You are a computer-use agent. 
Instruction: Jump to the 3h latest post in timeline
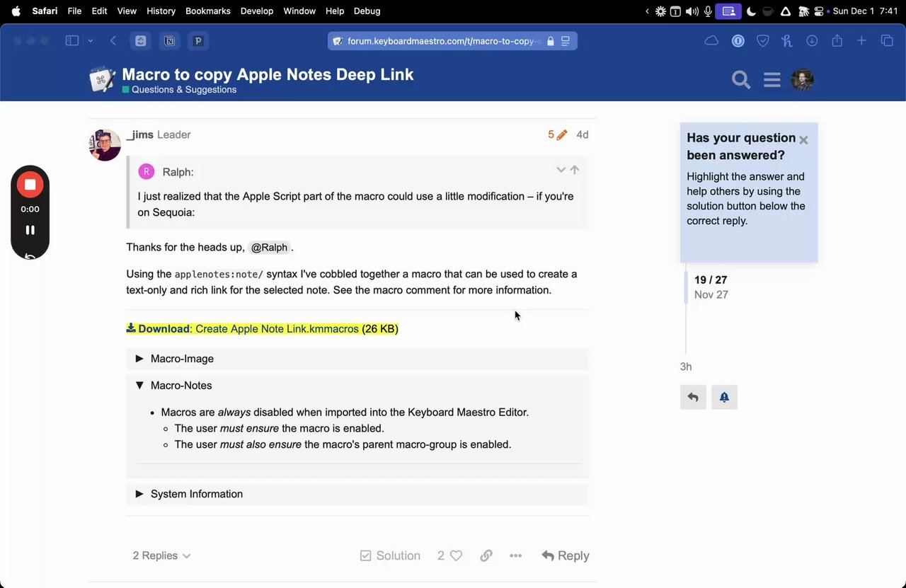coord(686,367)
